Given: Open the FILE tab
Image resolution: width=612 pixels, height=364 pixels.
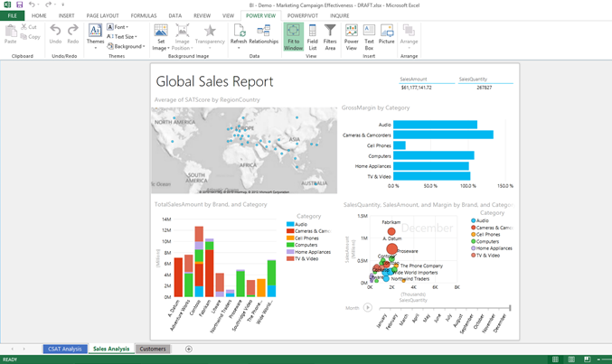Looking at the screenshot, I should click(12, 15).
